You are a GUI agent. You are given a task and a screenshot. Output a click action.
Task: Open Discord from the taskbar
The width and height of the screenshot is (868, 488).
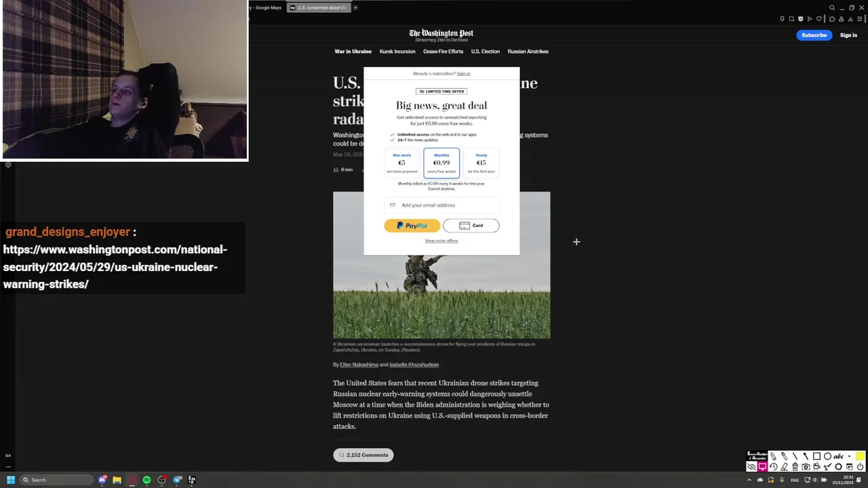pos(102,480)
